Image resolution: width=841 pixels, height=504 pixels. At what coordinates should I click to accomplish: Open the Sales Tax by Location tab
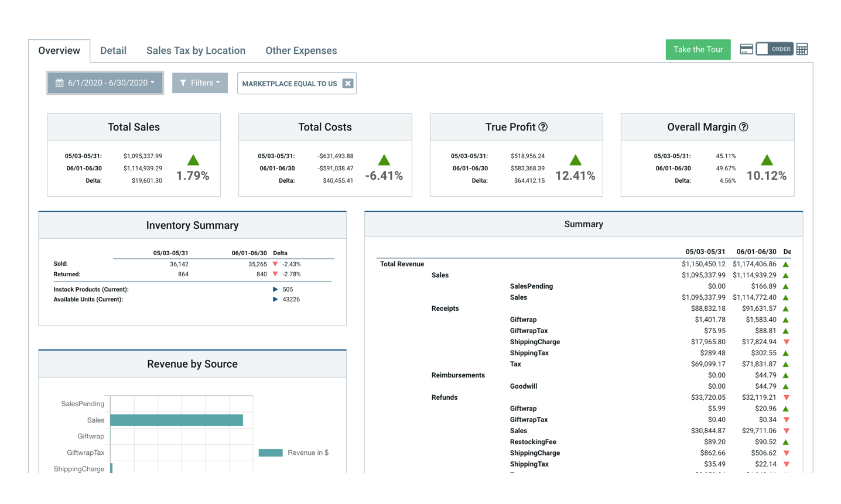(x=196, y=50)
